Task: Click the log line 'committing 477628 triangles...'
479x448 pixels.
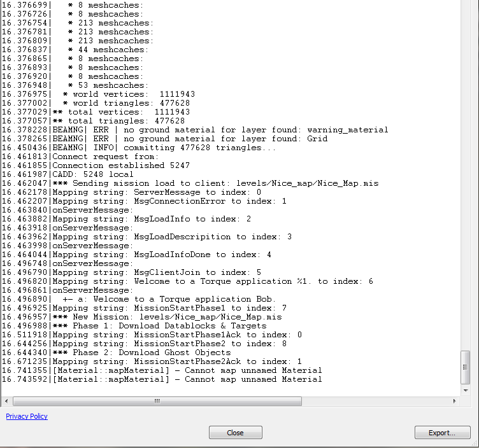Action: pyautogui.click(x=139, y=148)
